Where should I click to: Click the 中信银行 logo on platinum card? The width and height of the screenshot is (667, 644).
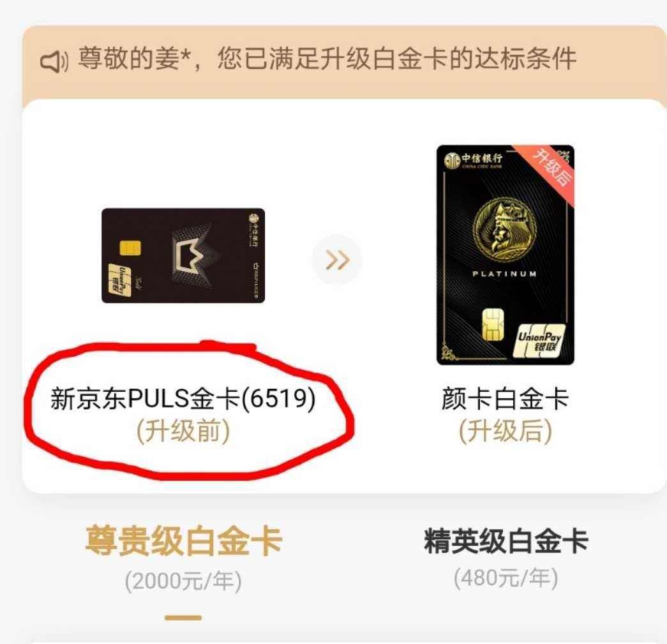point(474,160)
